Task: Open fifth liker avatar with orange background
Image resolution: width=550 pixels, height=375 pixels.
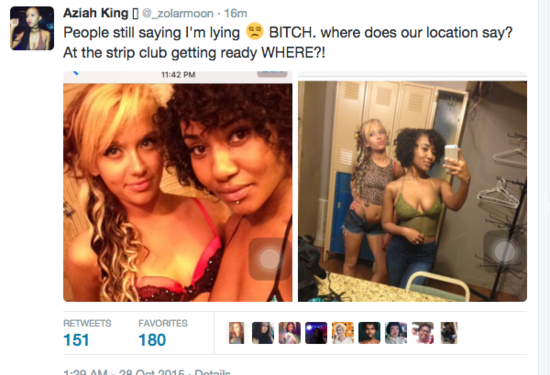Action: 343,333
